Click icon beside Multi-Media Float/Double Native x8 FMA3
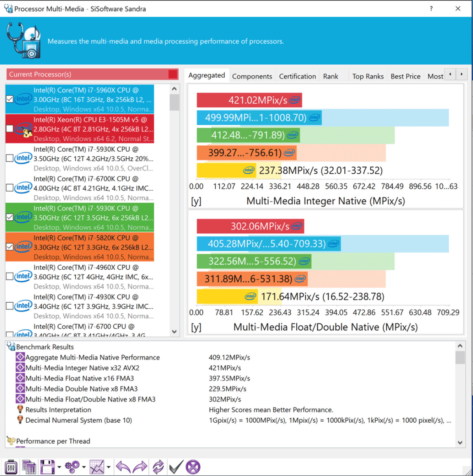The width and height of the screenshot is (473, 476). tap(20, 399)
